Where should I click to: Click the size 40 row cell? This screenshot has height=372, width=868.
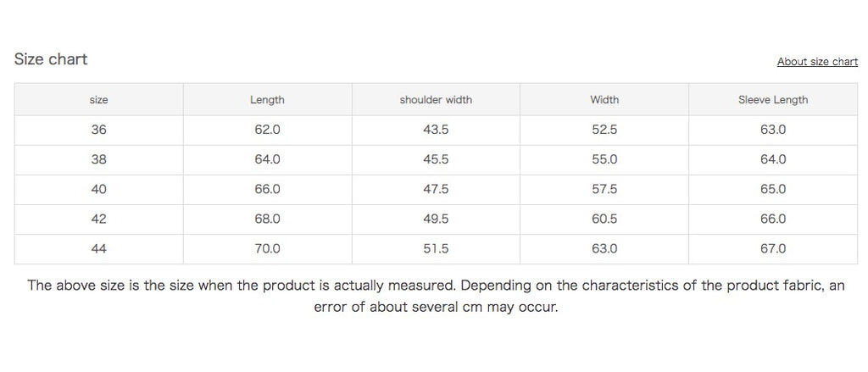point(99,189)
